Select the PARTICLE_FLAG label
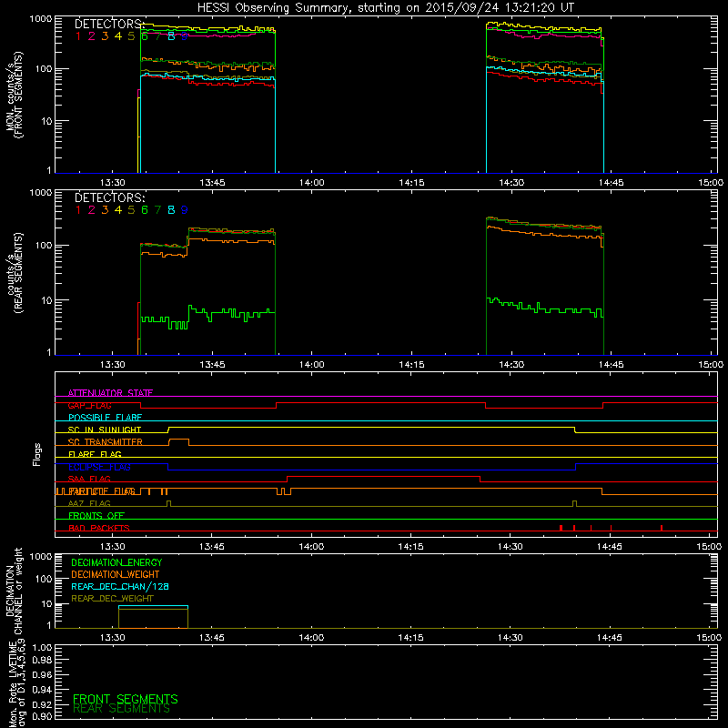The height and width of the screenshot is (728, 728). click(x=102, y=491)
